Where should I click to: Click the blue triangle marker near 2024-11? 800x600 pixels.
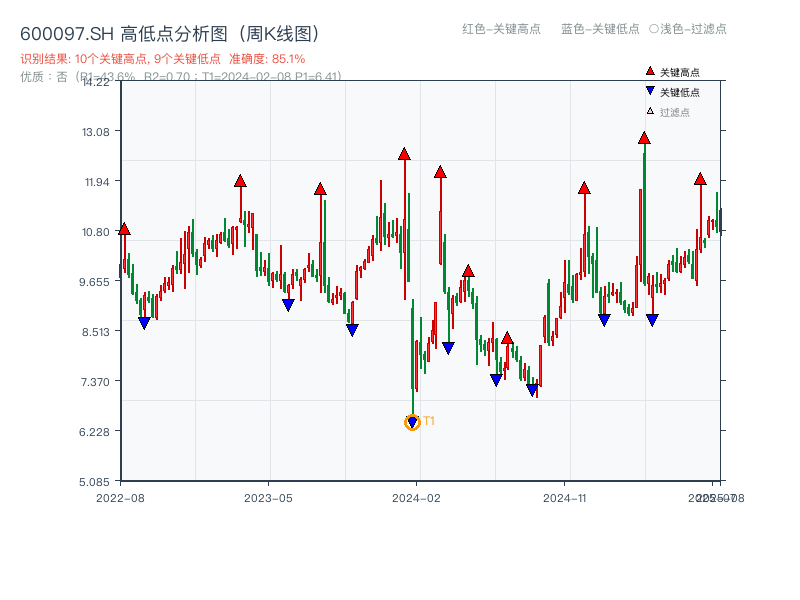[604, 318]
